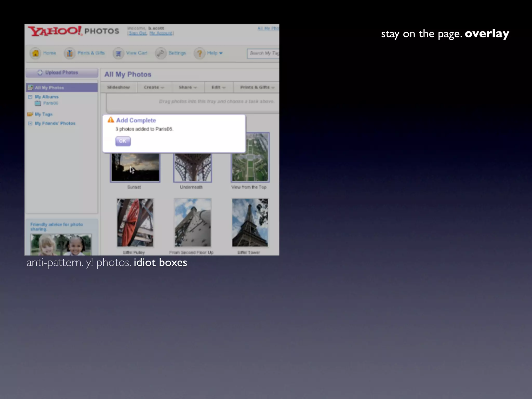
Task: Click the Home house icon
Action: pyautogui.click(x=36, y=53)
